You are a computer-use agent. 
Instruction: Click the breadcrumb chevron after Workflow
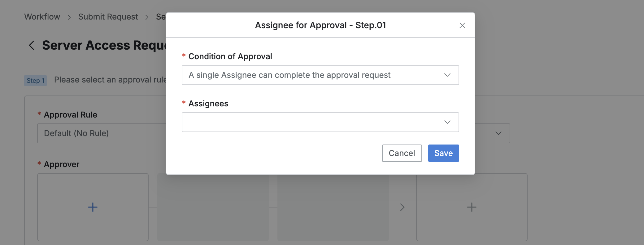[x=69, y=17]
